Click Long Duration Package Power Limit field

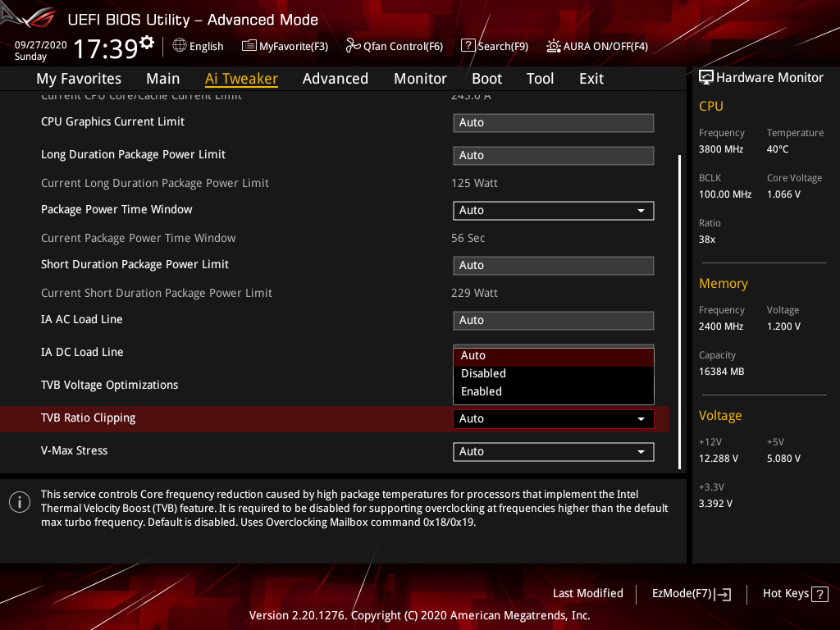(554, 155)
